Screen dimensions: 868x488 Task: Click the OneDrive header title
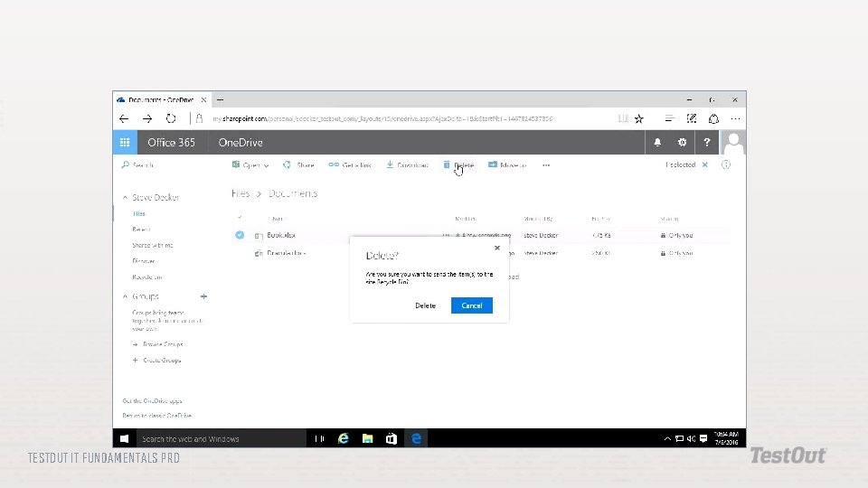[x=241, y=142]
